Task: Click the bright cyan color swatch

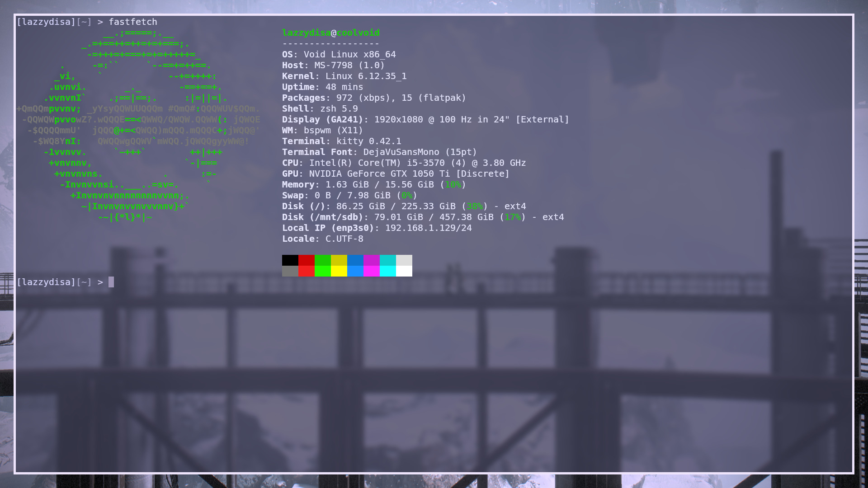Action: (x=387, y=271)
